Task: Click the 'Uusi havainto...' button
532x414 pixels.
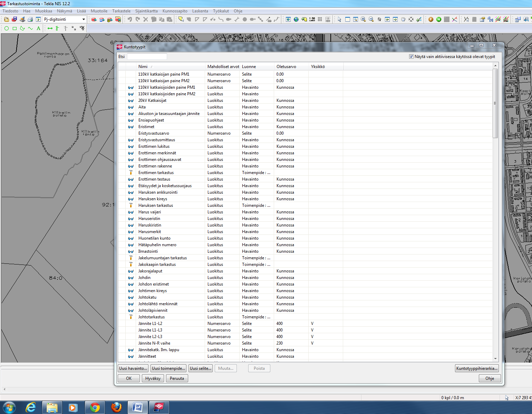Action: [x=133, y=368]
